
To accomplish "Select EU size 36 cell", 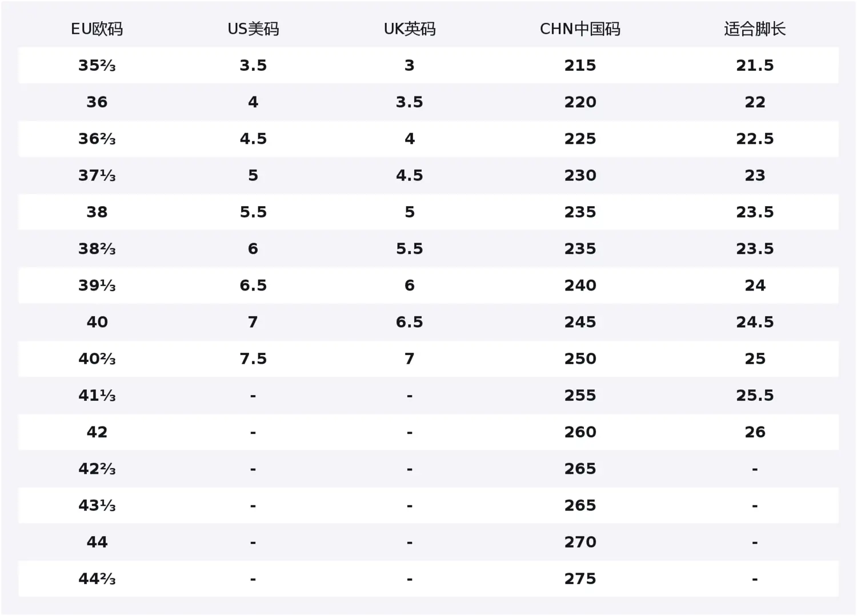I will tap(97, 102).
